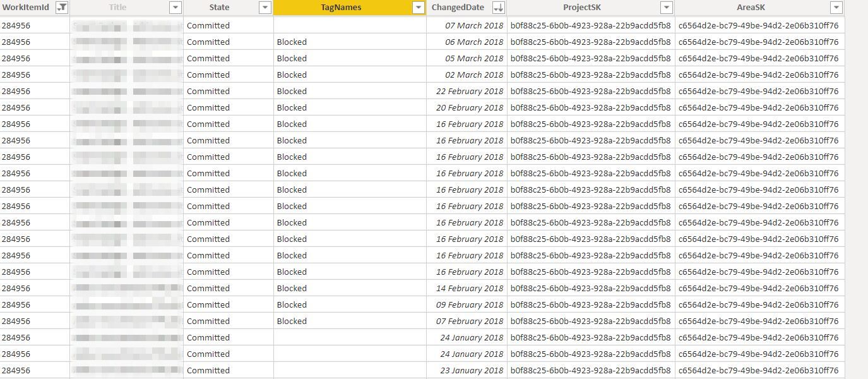868x379 pixels.
Task: Click AreaSK value in the 23 January 2018 row
Action: [759, 370]
